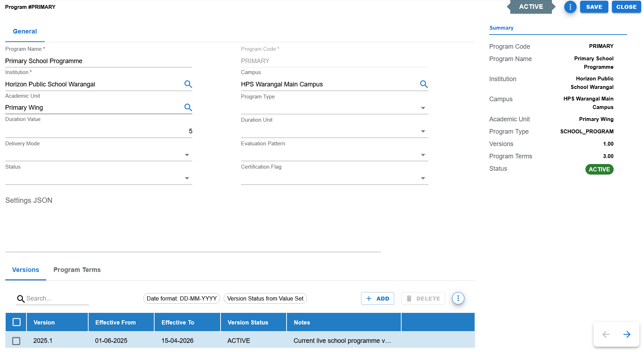Click the search magnifier in Versions toolbar
Viewport: 644px width, 352px height.
pyautogui.click(x=21, y=299)
